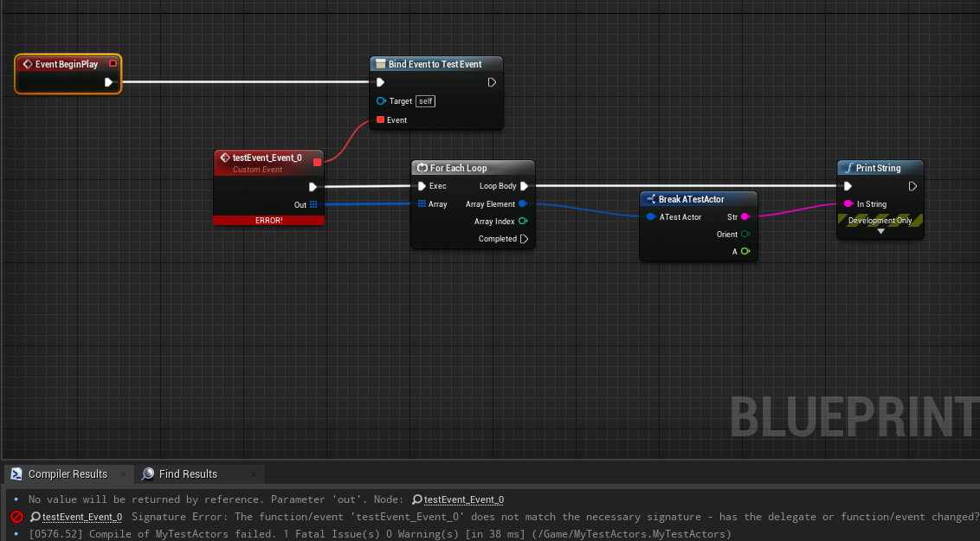Click the pink In String pin on Print String
The height and width of the screenshot is (541, 980).
pos(848,204)
